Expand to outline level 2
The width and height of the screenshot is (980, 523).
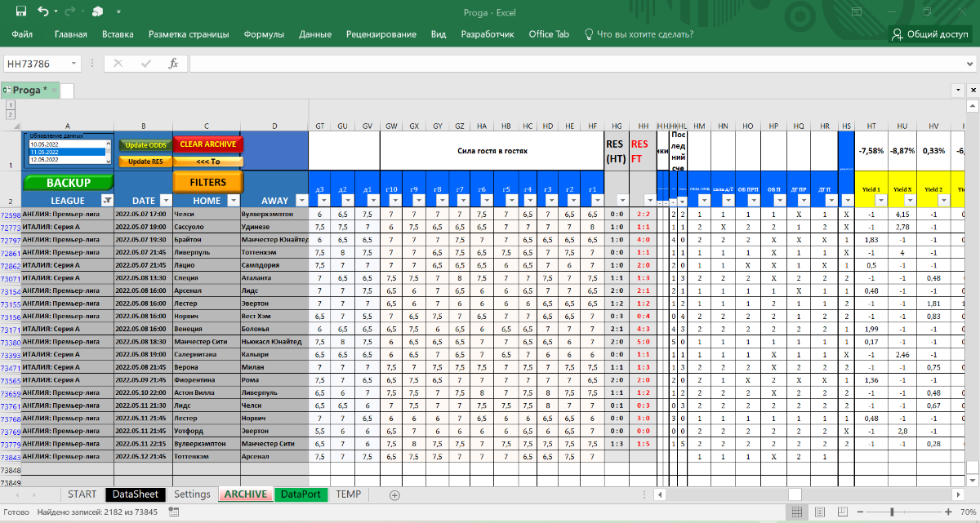tap(11, 114)
